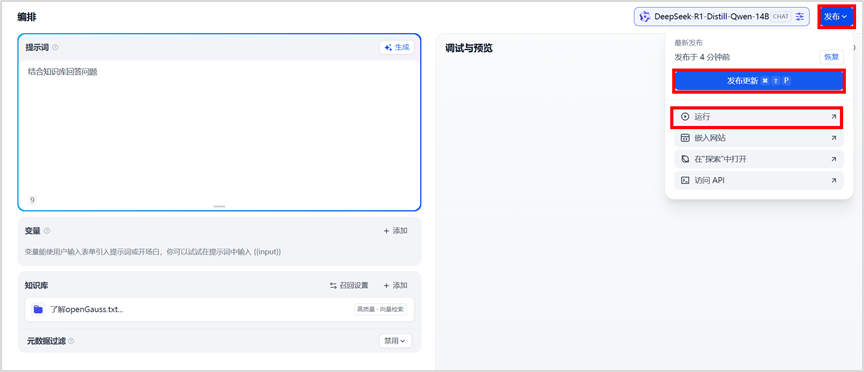Screen dimensions: 864x372
Task: Select 运行 in the publish menu
Action: [759, 117]
